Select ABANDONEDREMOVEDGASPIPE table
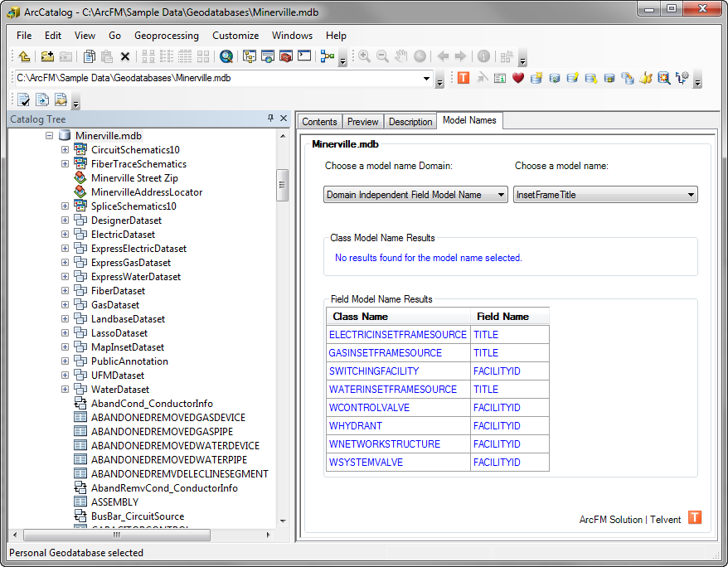This screenshot has height=567, width=728. [x=162, y=432]
